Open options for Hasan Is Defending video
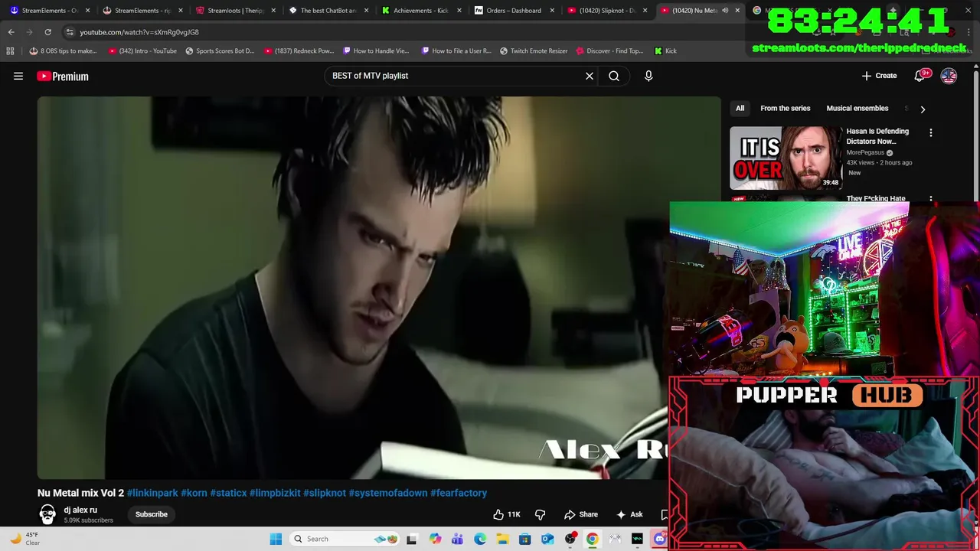The width and height of the screenshot is (980, 551). (x=931, y=133)
